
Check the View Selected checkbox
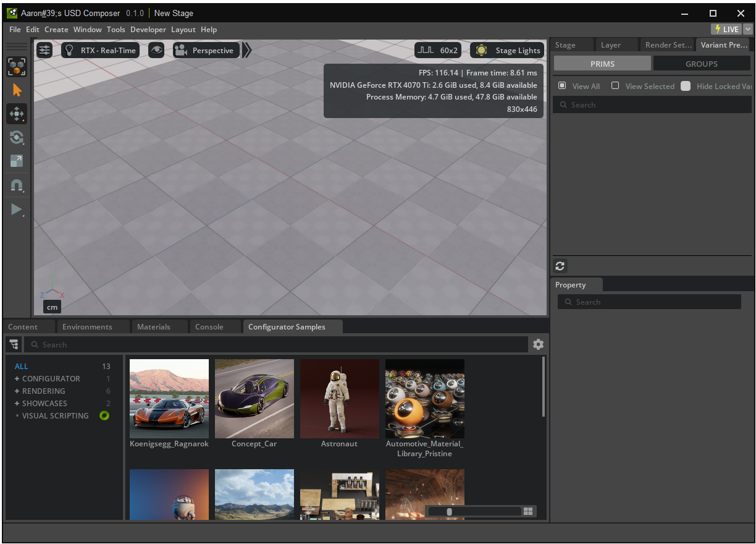pyautogui.click(x=615, y=86)
